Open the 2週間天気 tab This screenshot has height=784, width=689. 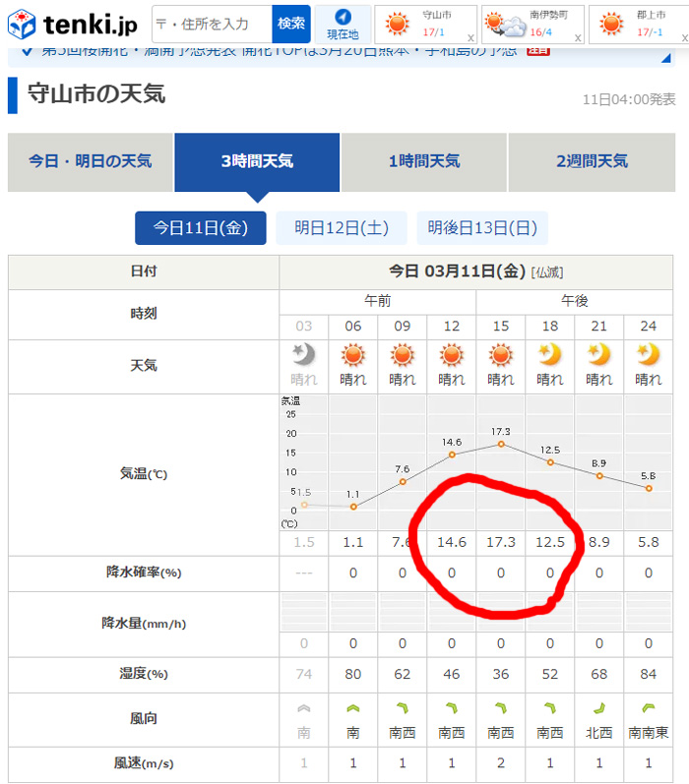592,161
